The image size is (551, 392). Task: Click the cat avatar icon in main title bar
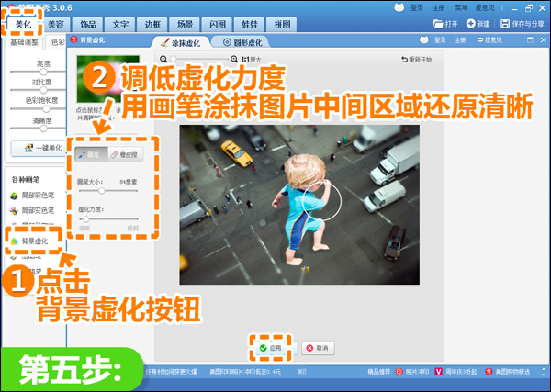399,7
